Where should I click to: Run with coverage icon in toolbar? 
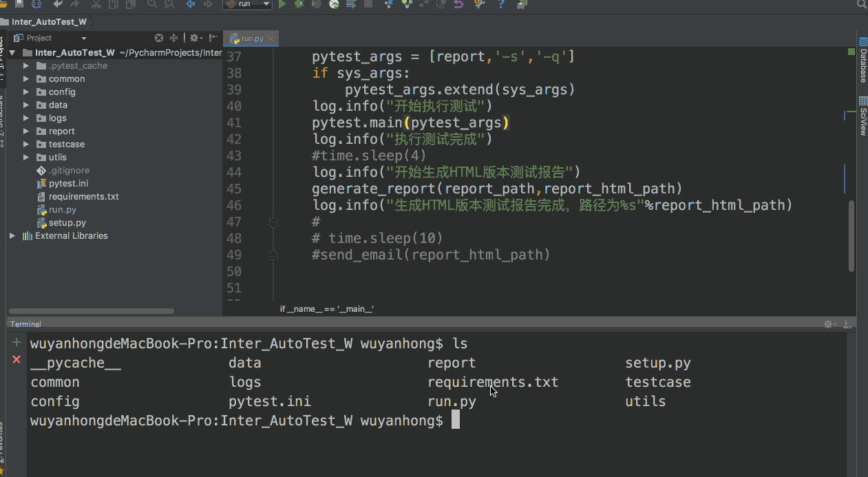317,4
